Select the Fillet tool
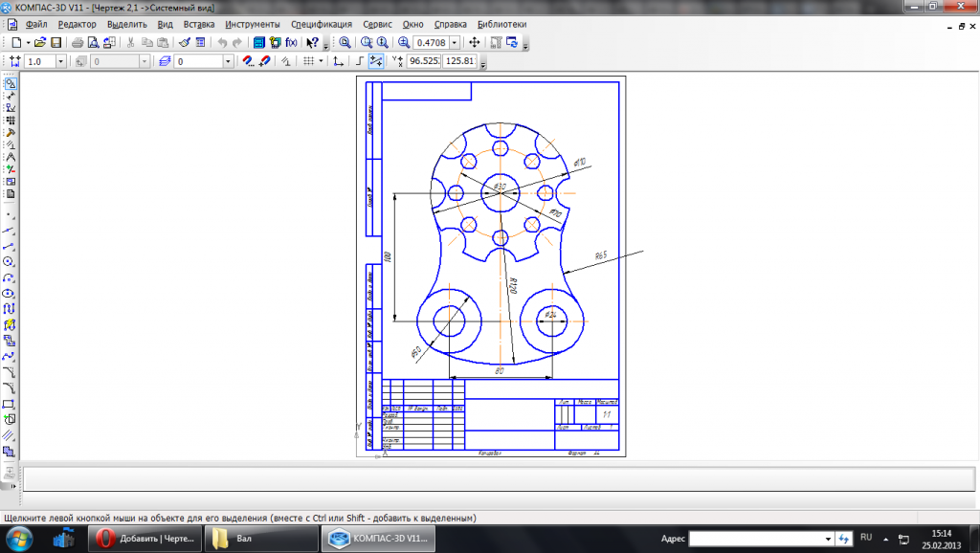 tap(9, 387)
